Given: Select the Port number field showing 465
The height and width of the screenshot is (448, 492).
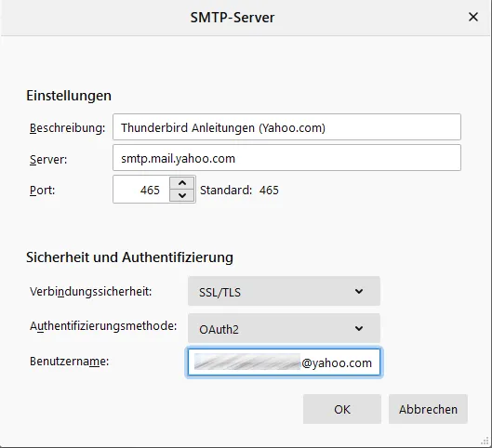Looking at the screenshot, I should [x=141, y=190].
